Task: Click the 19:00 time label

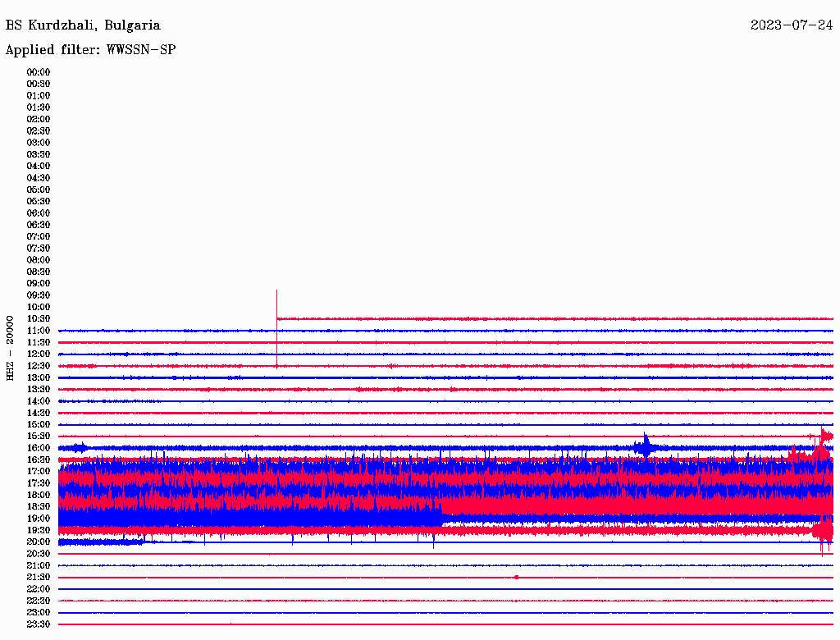Action: pyautogui.click(x=39, y=519)
